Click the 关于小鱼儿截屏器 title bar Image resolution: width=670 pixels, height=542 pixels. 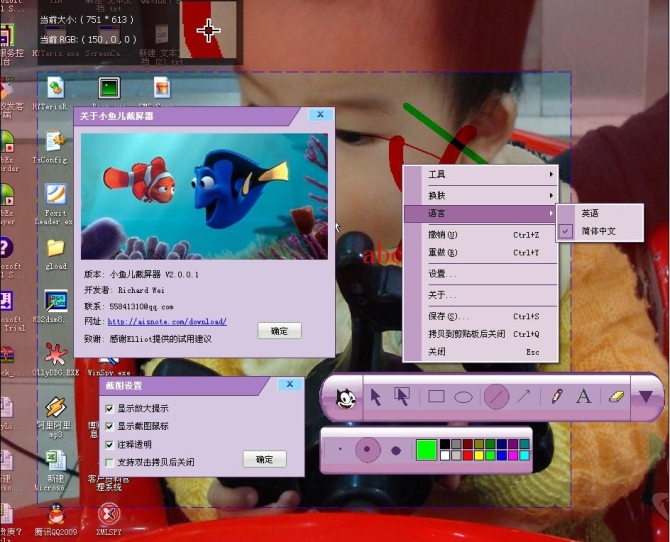pyautogui.click(x=187, y=116)
